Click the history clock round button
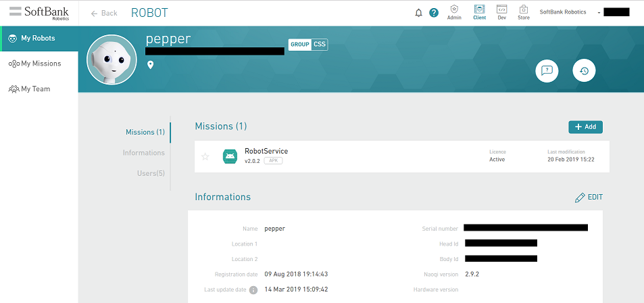Viewport: 644px width, 303px height. pos(584,70)
